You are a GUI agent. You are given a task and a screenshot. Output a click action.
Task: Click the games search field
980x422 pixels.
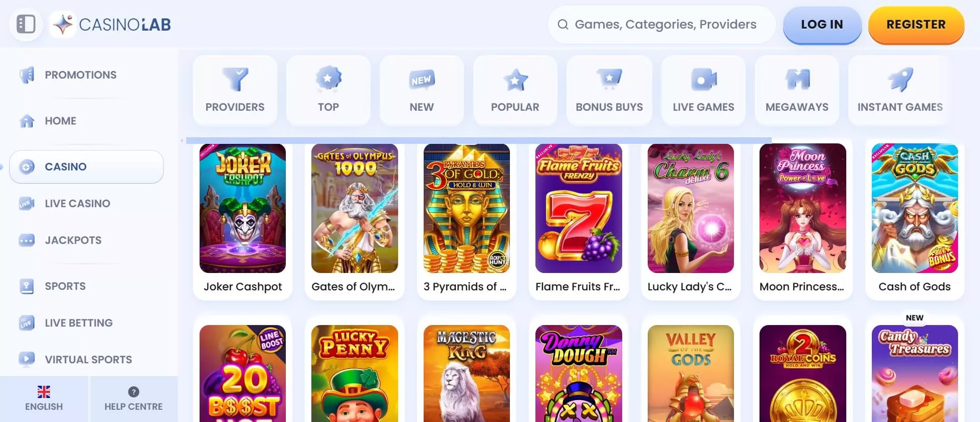click(x=661, y=24)
